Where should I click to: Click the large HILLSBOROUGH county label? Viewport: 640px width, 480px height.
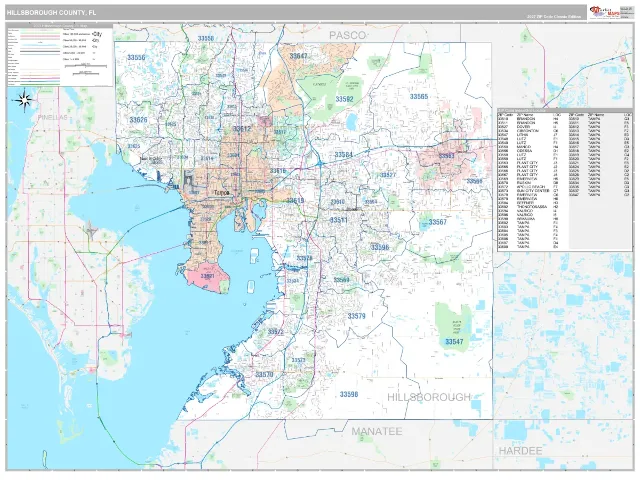click(429, 397)
